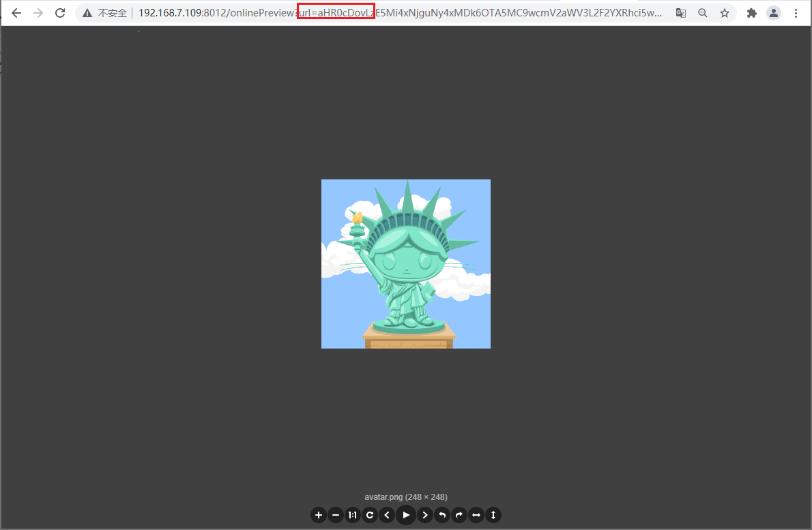Rotate the image right
This screenshot has width=812, height=530.
[459, 515]
